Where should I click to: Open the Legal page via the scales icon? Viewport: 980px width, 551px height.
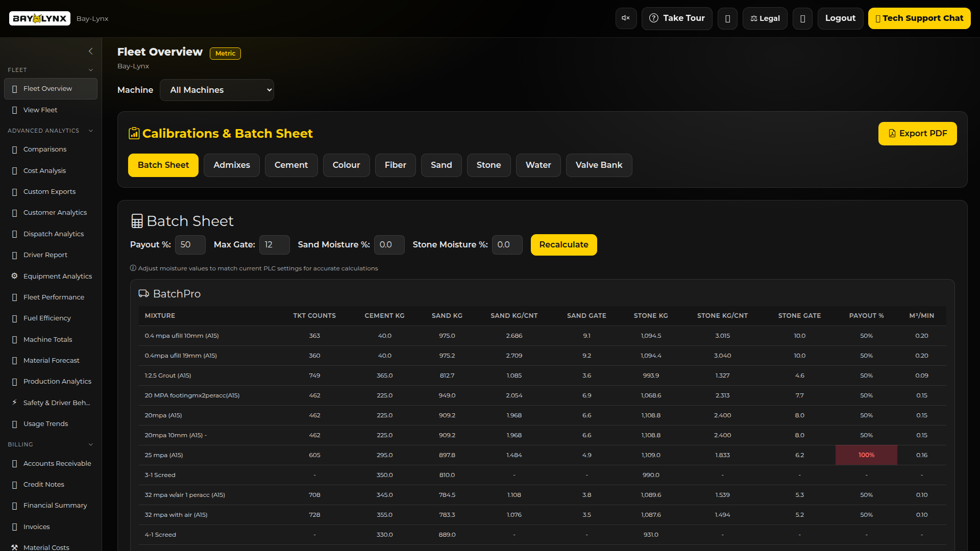click(754, 18)
